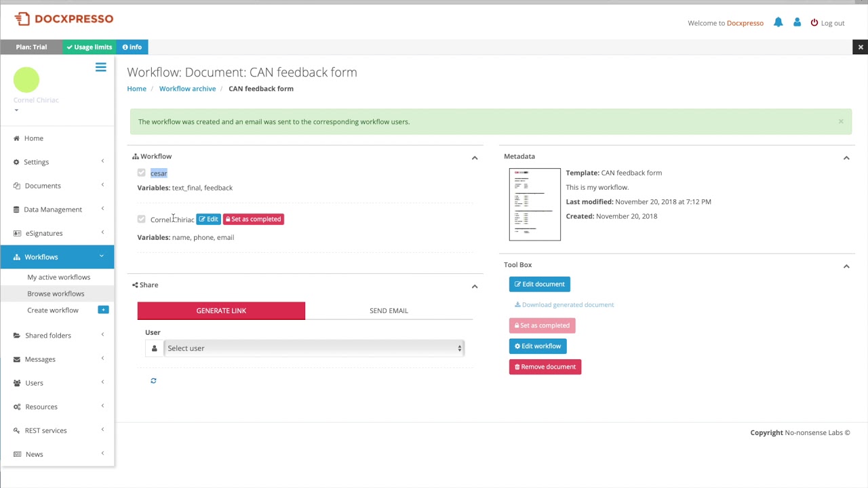Image resolution: width=868 pixels, height=488 pixels.
Task: Open Create workflow submenu item
Action: (x=53, y=310)
